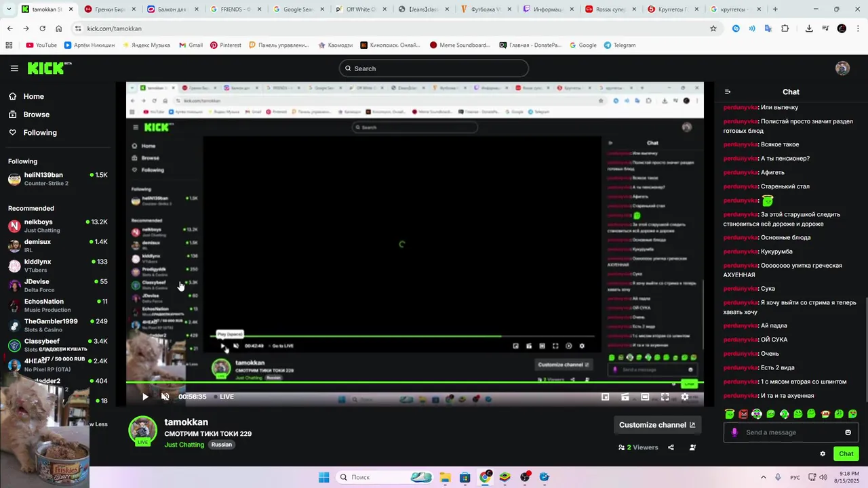Open Chrome three-dot menu
868x488 pixels.
(x=857, y=28)
